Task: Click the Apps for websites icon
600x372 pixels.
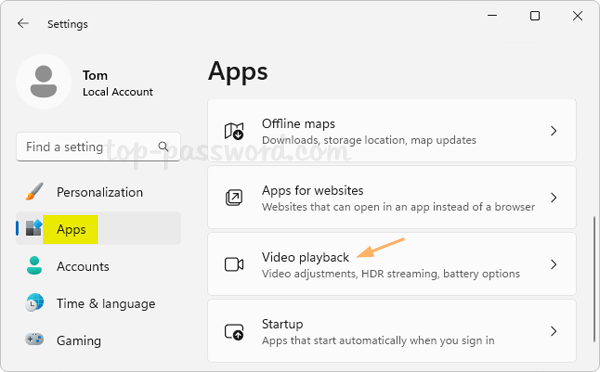Action: pyautogui.click(x=234, y=197)
